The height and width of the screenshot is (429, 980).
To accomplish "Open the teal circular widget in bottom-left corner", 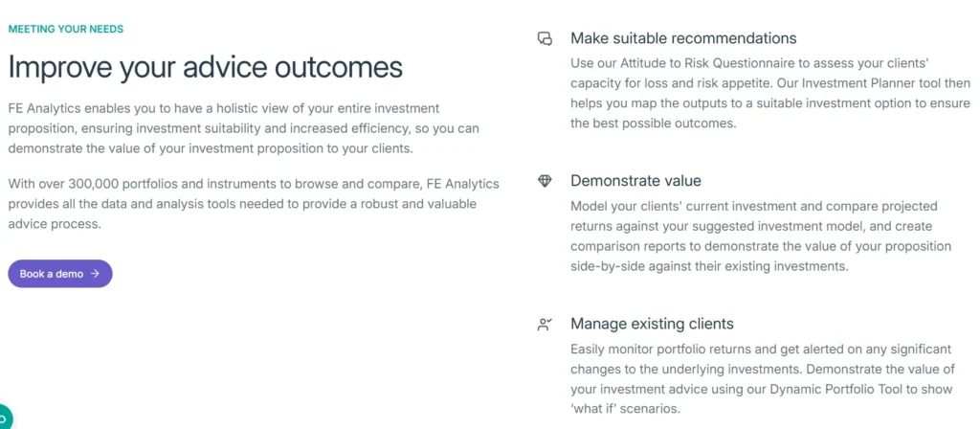I will [x=4, y=418].
